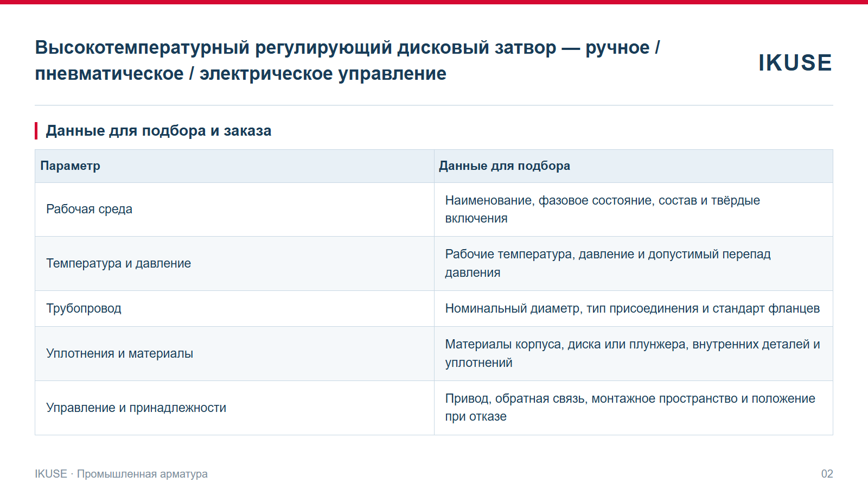Viewport: 868px width, 495px height.
Task: Click the cell starting with 'Рабочие температура, давление'
Action: [634, 264]
